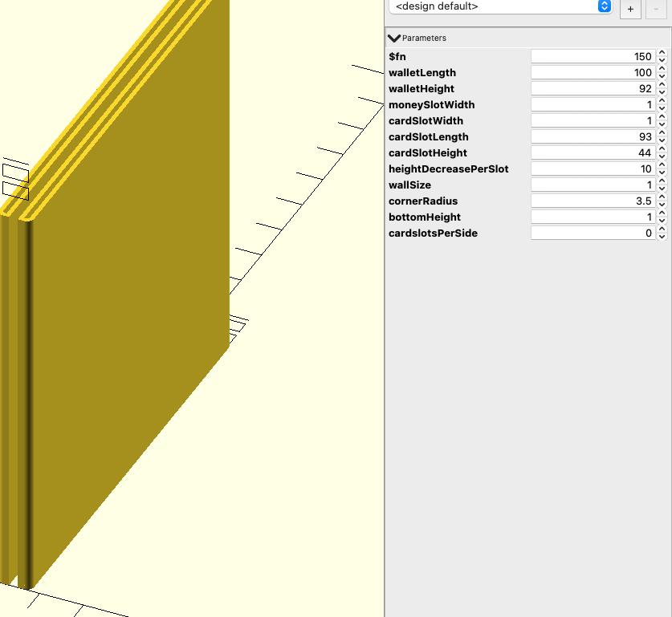Select the heightDecreasePerSlot parameter label
This screenshot has width=672, height=617.
tap(448, 169)
